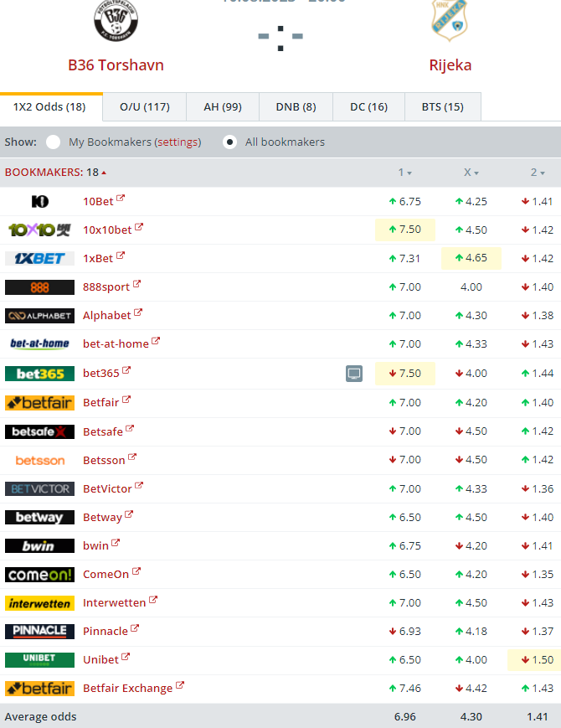Sort by column 2 away odds

pos(538,173)
